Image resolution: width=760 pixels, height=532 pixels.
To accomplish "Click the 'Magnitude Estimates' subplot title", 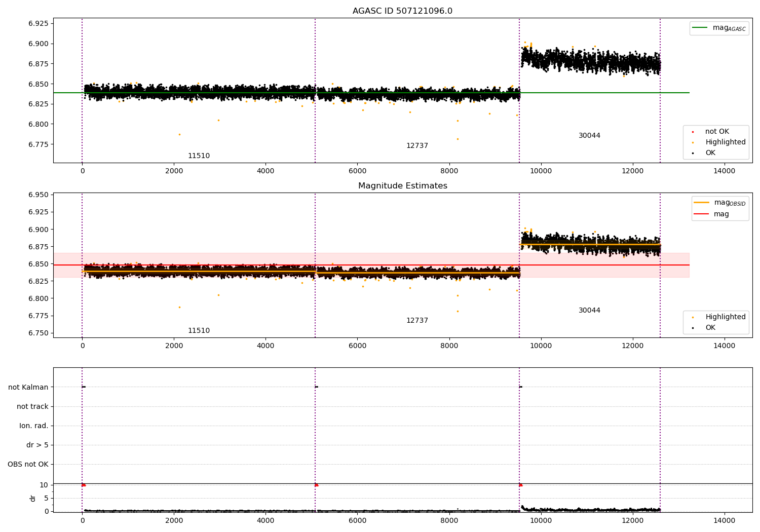I will tap(402, 186).
